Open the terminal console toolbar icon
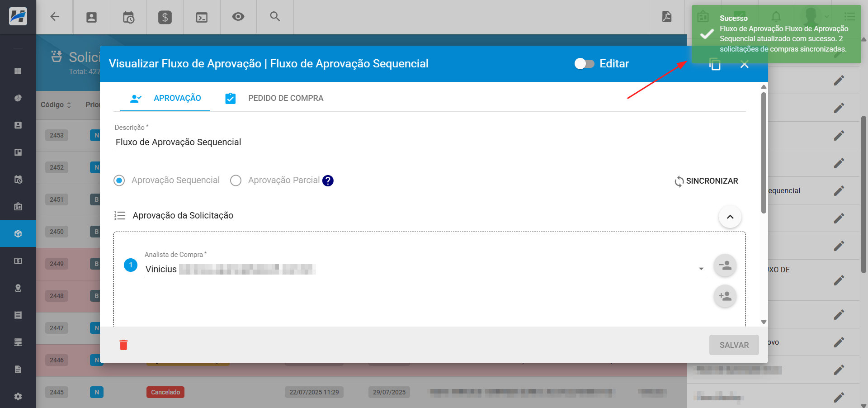868x408 pixels. [202, 17]
